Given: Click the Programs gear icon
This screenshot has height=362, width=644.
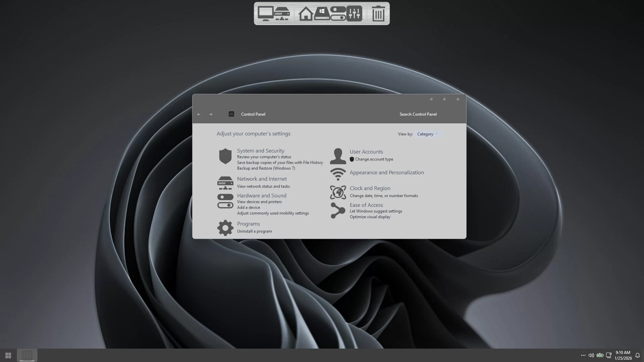Looking at the screenshot, I should 225,228.
